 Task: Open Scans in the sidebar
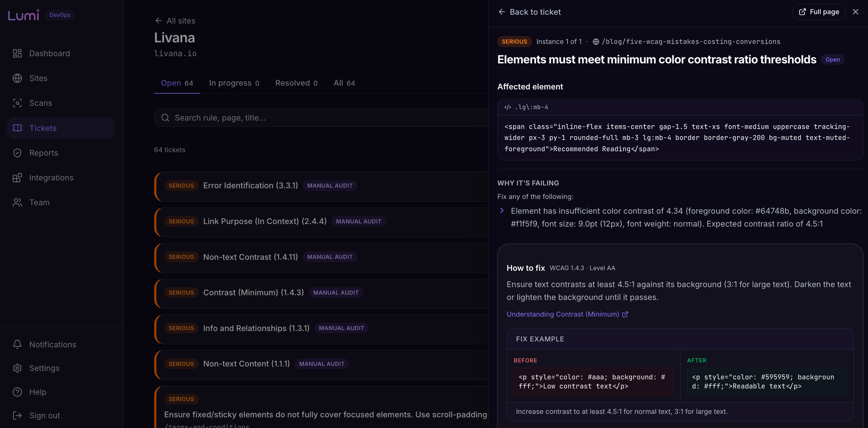pos(61,103)
